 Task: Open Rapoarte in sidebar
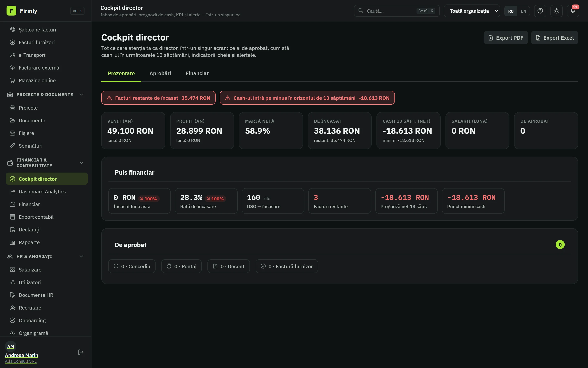[47, 242]
